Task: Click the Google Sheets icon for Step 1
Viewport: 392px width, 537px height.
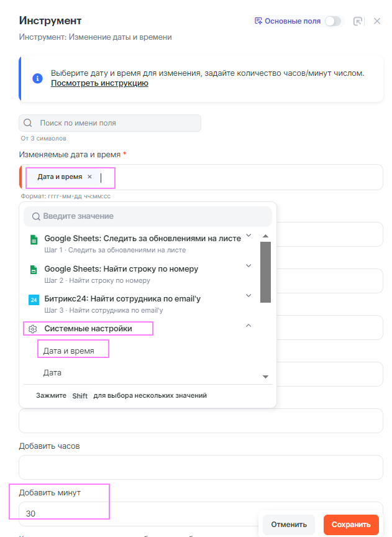Action: (x=34, y=239)
